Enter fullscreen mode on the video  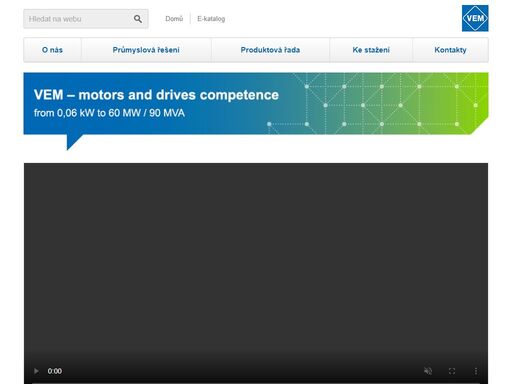coord(452,371)
